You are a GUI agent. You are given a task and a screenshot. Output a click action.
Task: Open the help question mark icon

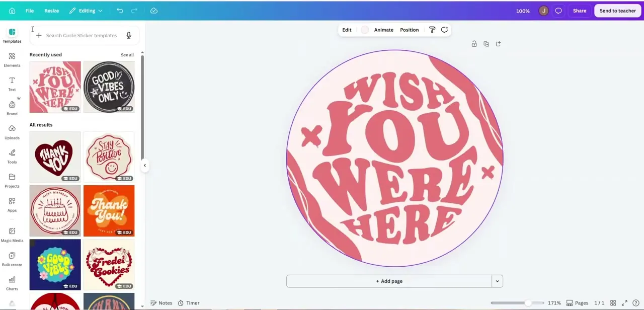tap(636, 303)
